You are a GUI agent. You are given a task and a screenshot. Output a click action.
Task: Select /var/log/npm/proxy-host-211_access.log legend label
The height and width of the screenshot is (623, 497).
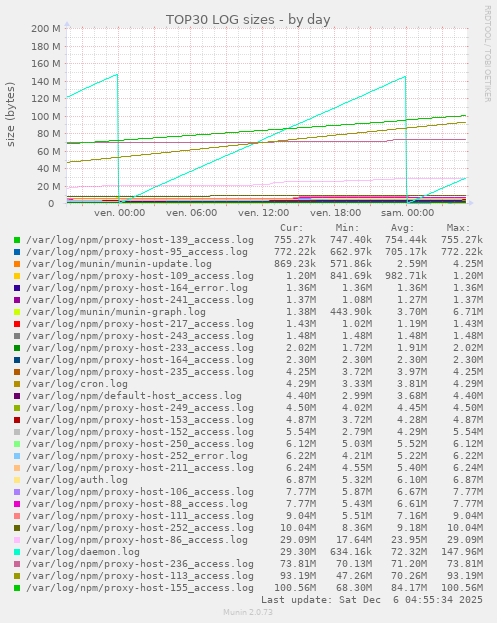coord(140,468)
